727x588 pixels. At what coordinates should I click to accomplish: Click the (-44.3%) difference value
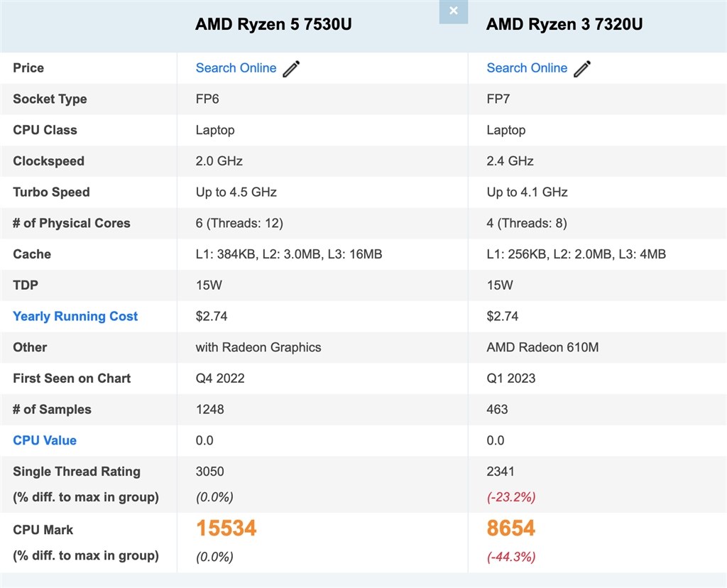[511, 557]
